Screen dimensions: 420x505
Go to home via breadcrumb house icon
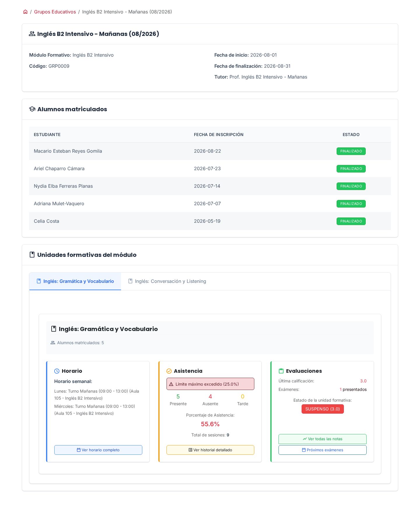click(x=25, y=12)
